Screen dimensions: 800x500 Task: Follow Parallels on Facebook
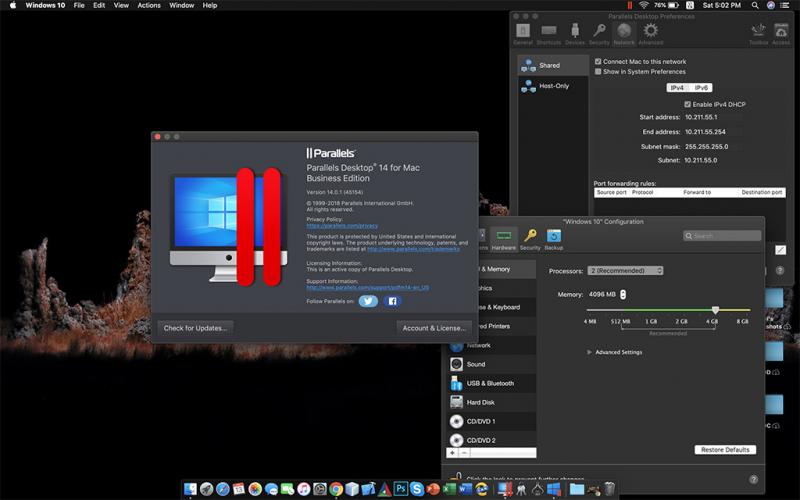tap(392, 301)
